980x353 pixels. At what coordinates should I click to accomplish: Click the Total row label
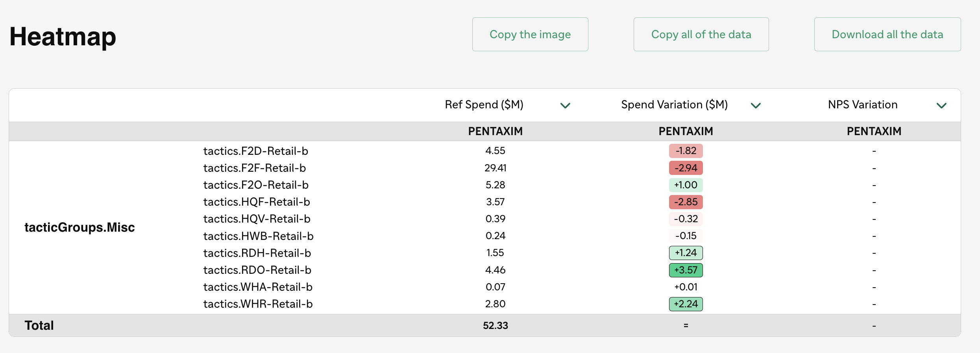(x=39, y=325)
